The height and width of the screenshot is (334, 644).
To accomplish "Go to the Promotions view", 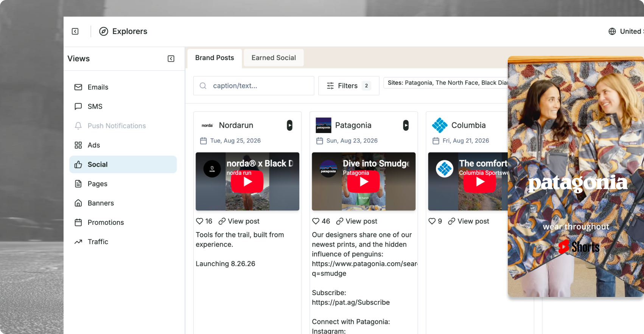I will click(x=123, y=222).
